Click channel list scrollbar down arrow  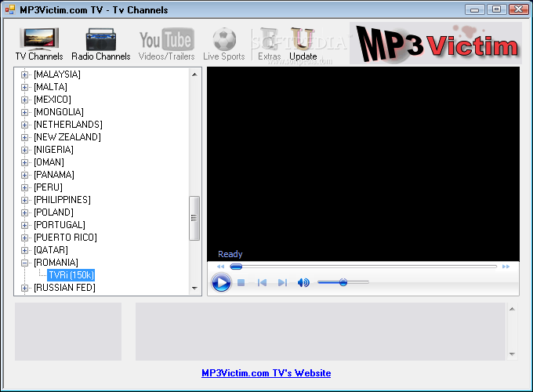pyautogui.click(x=194, y=289)
